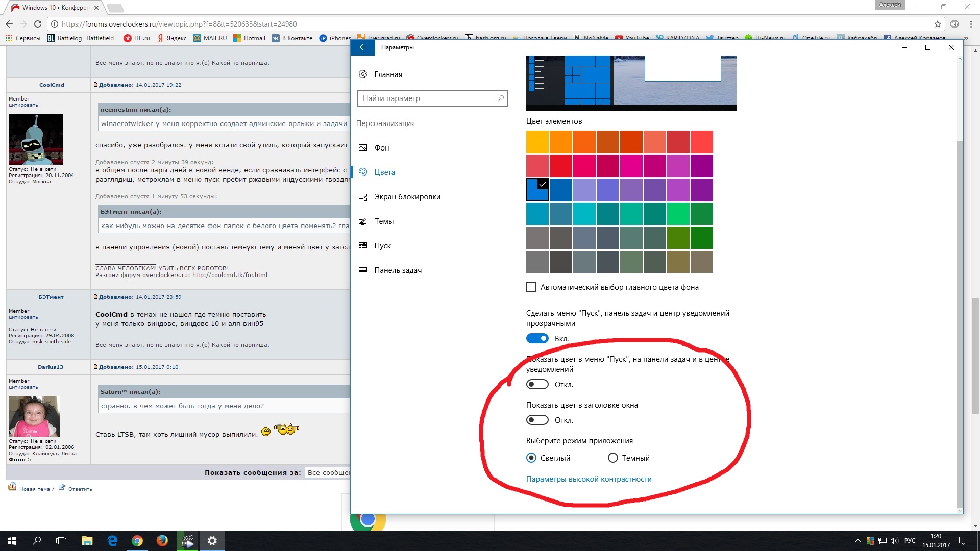Launch Firefox from the taskbar
Image resolution: width=980 pixels, height=551 pixels.
[x=162, y=541]
